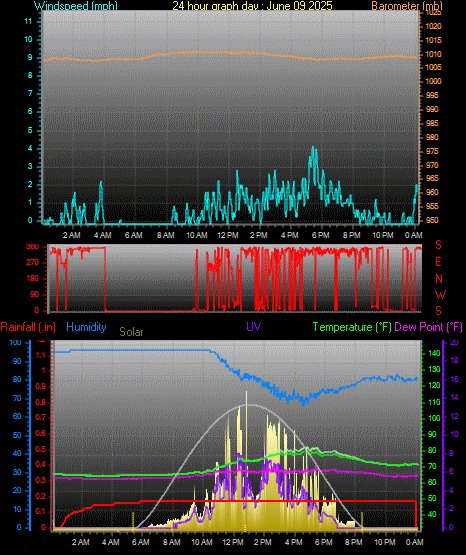Click the '24 hour graph day : June 09 2025' heading
This screenshot has height=555, width=466.
coord(252,5)
